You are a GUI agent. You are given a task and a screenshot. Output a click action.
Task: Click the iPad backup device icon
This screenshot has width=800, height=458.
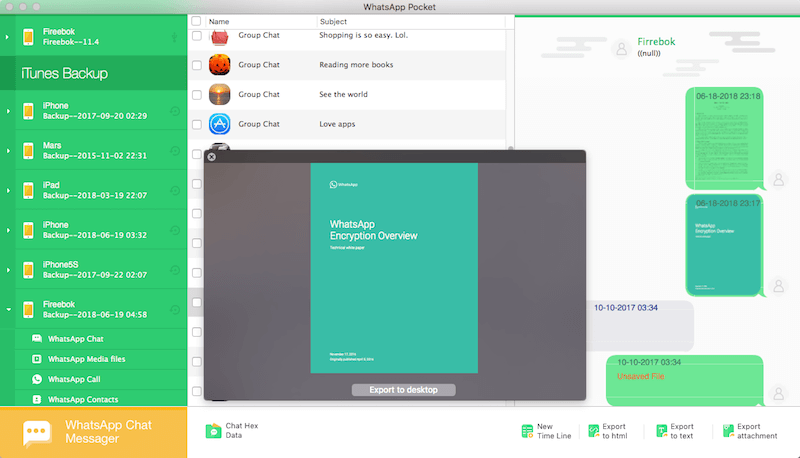click(x=29, y=190)
